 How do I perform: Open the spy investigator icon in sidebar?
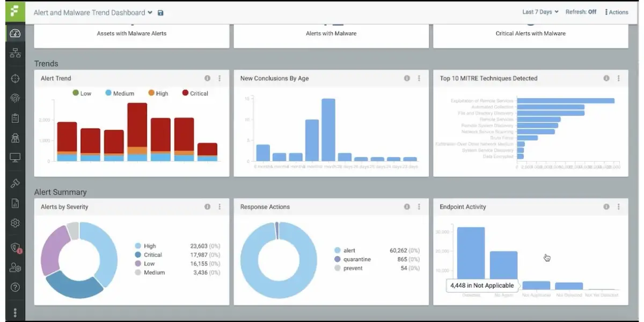(x=15, y=138)
